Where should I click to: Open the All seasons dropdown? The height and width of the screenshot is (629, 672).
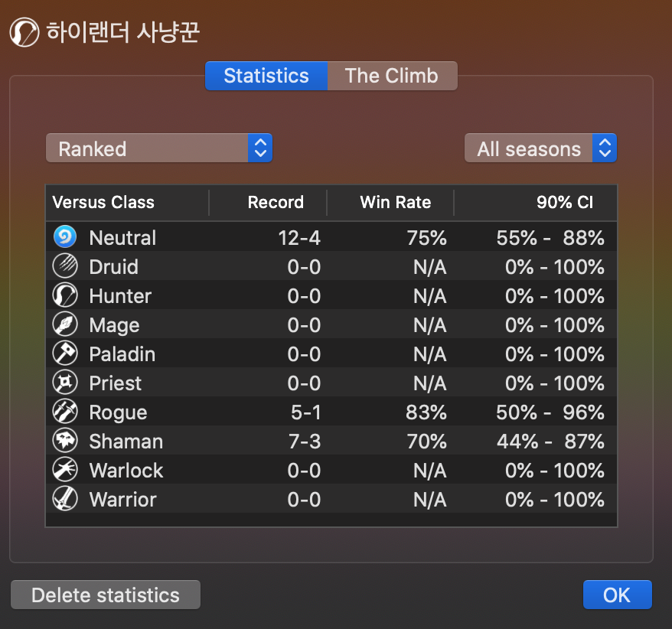tap(541, 148)
